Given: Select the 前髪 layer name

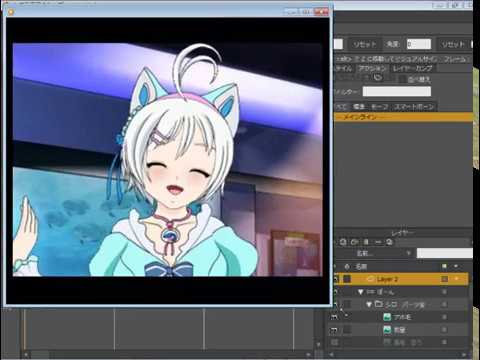Looking at the screenshot, I should click(399, 330).
